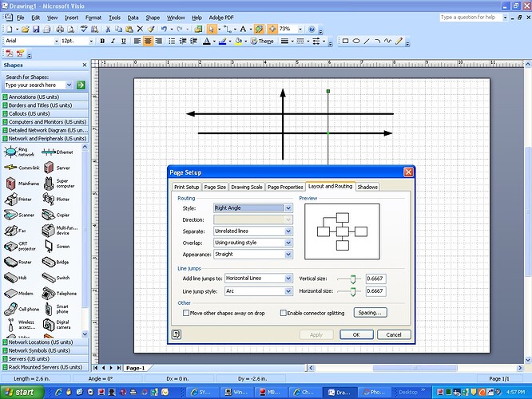Open the routing Style dropdown
Screen dimensions: 532x399
(x=288, y=207)
